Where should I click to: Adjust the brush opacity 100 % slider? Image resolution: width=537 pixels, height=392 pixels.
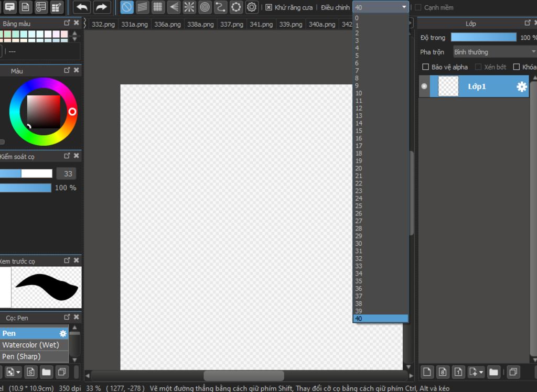point(26,188)
